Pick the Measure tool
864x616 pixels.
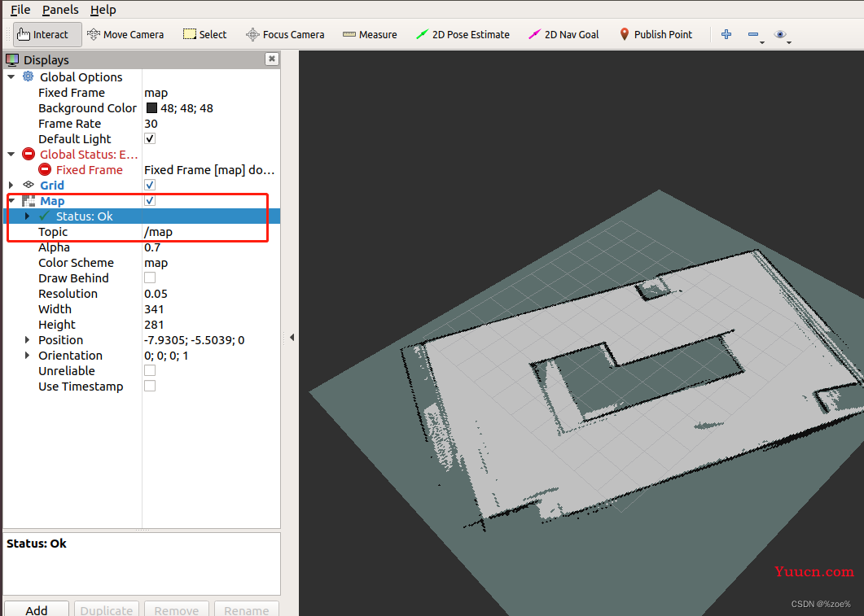(x=369, y=34)
